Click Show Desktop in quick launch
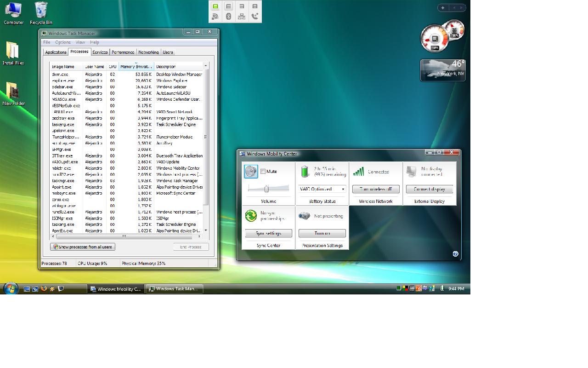The image size is (588, 368). click(x=27, y=289)
